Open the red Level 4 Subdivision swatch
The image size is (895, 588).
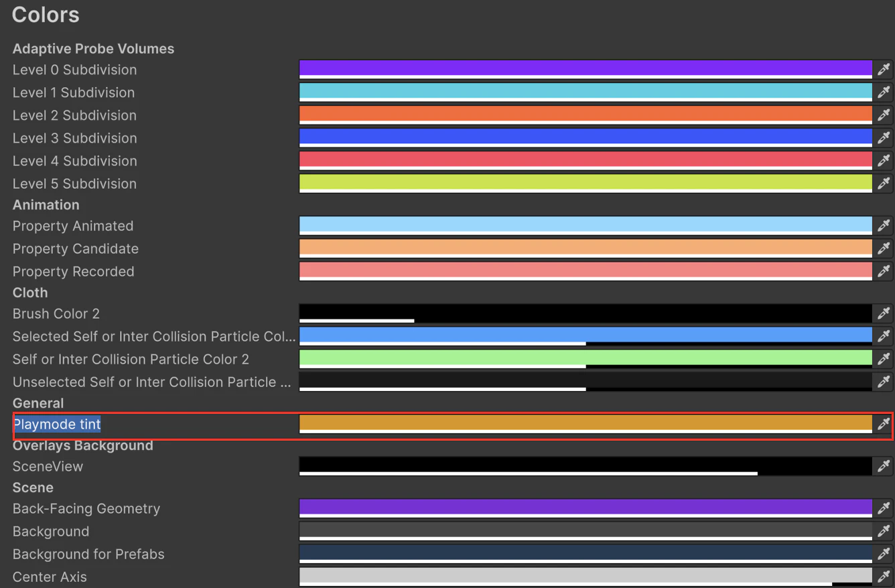tap(586, 161)
